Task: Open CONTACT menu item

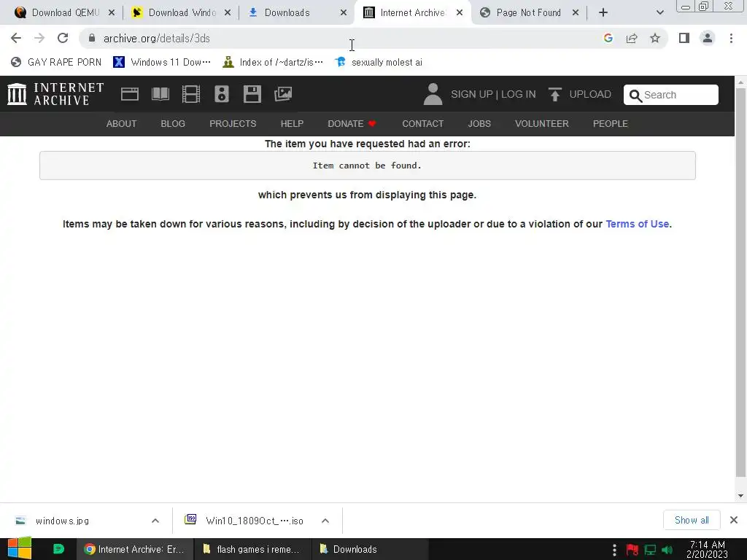Action: point(423,124)
